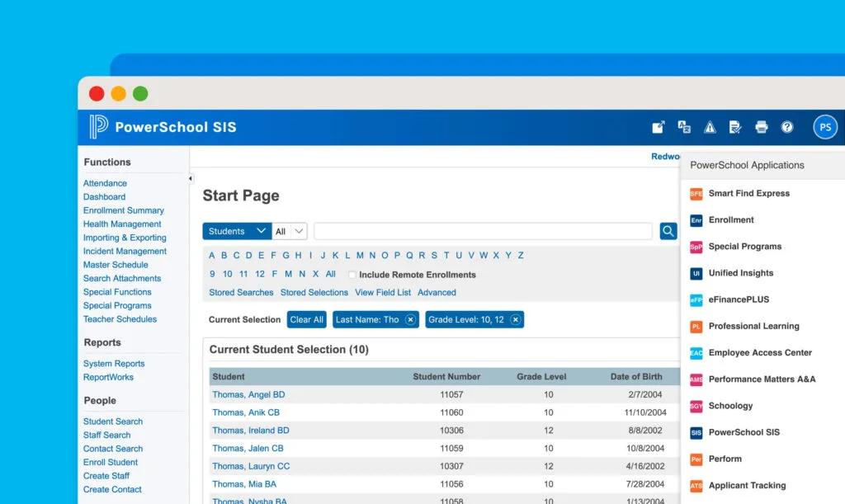Open the Applicant Tracking app icon

(696, 486)
